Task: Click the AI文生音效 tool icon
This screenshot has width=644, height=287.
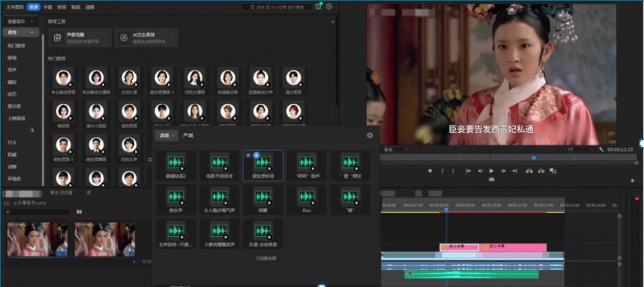Action: click(123, 37)
